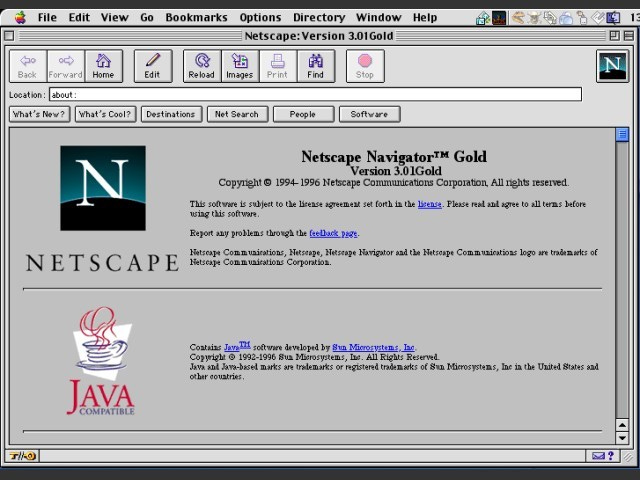
Task: Click the Java Compatible logo image
Action: [x=101, y=361]
